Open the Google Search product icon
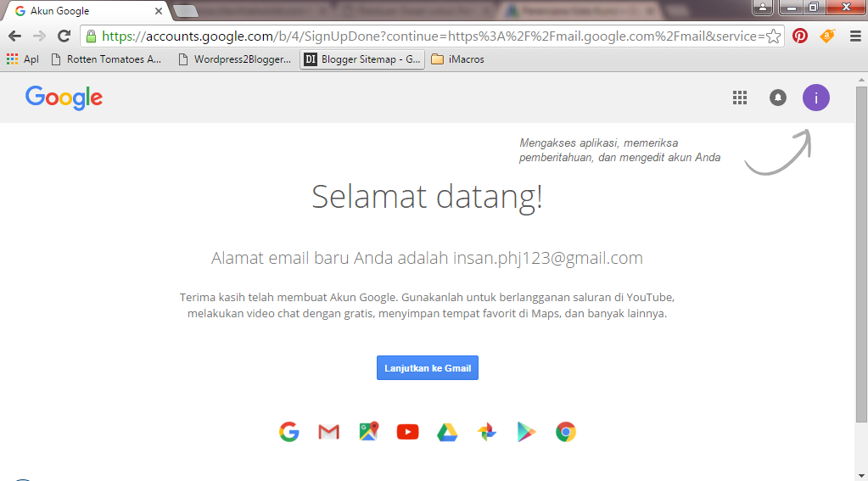The image size is (868, 481). 289,432
